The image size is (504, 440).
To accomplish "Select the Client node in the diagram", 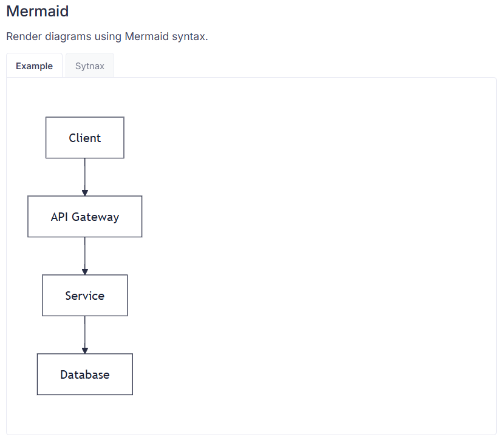I will (x=85, y=138).
